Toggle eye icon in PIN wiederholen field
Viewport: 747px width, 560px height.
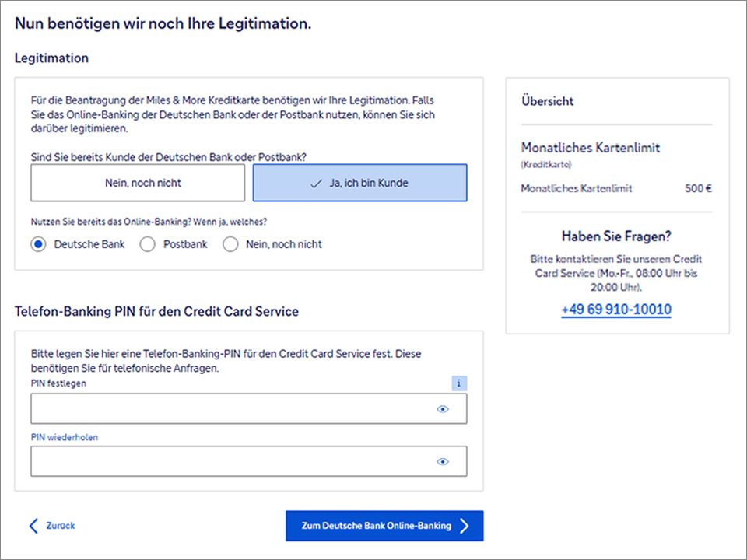point(443,461)
